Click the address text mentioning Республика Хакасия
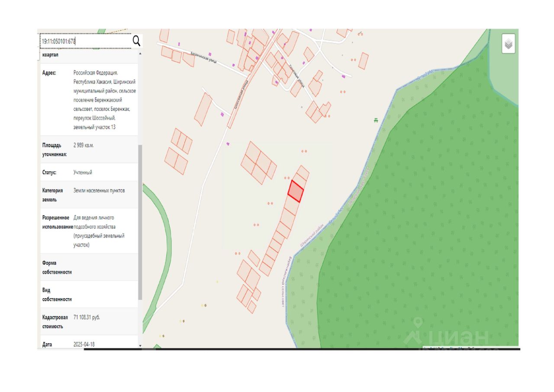Viewport: 554px width, 392px height. [x=105, y=100]
